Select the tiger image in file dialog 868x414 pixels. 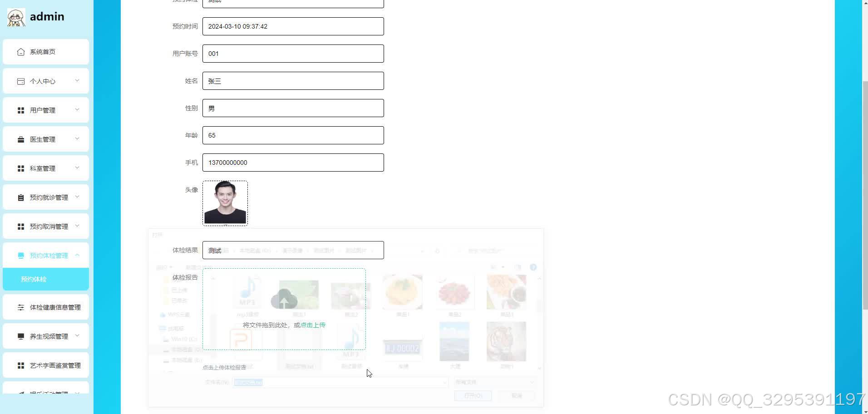(x=506, y=341)
